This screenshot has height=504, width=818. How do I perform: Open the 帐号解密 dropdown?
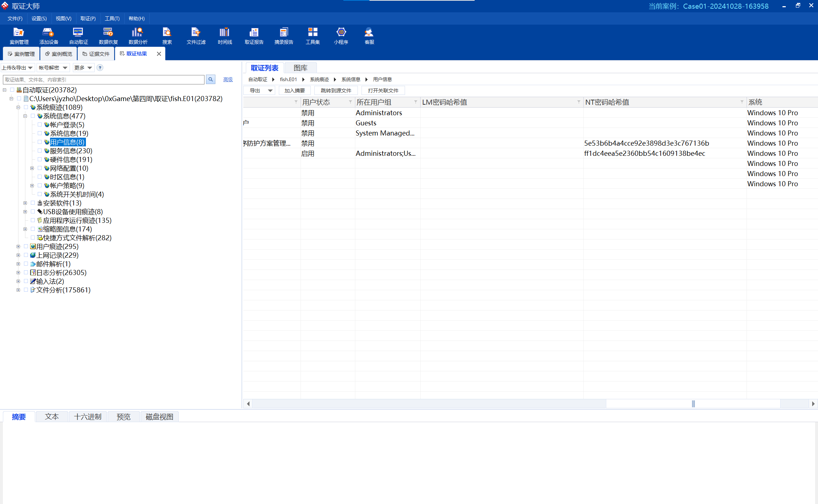pyautogui.click(x=53, y=68)
